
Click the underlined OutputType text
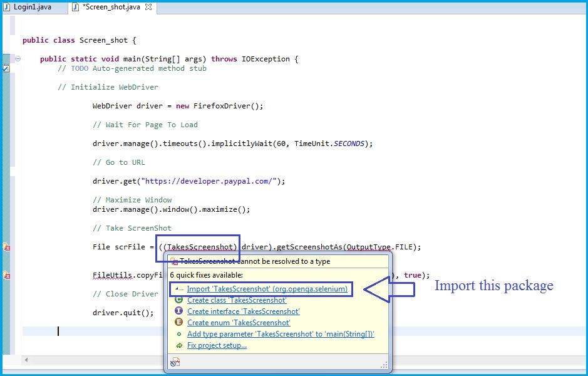(x=369, y=247)
